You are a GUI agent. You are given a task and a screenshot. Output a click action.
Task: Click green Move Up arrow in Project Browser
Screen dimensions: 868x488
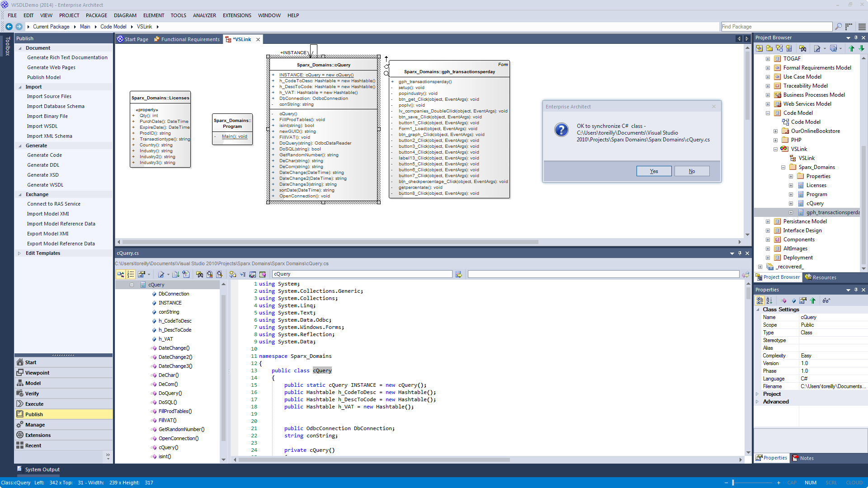click(852, 48)
